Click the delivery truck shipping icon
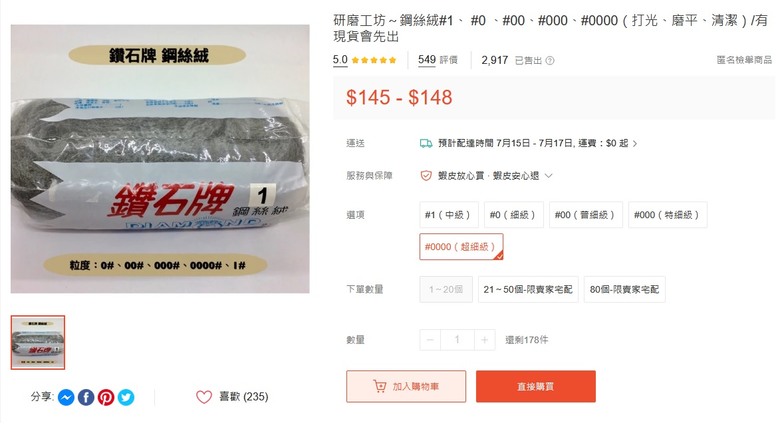780x427 pixels. coord(426,143)
